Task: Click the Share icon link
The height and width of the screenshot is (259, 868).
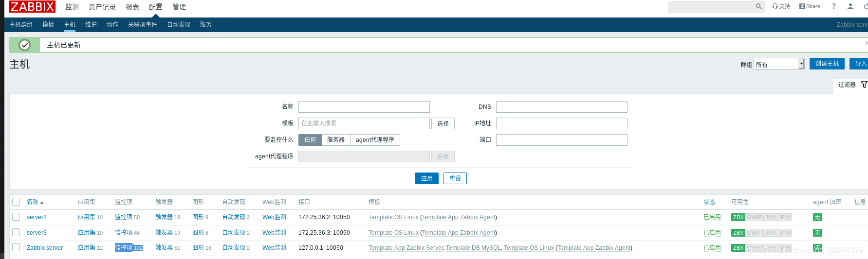Action: point(810,6)
